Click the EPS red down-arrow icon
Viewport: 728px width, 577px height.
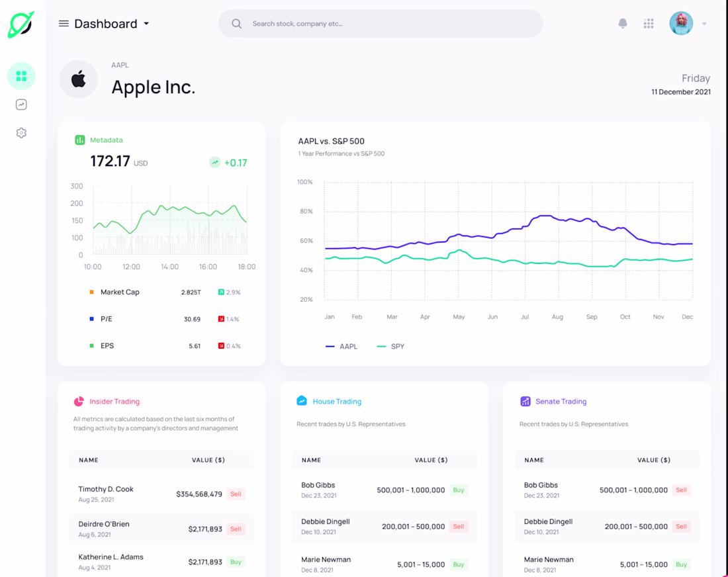(221, 346)
